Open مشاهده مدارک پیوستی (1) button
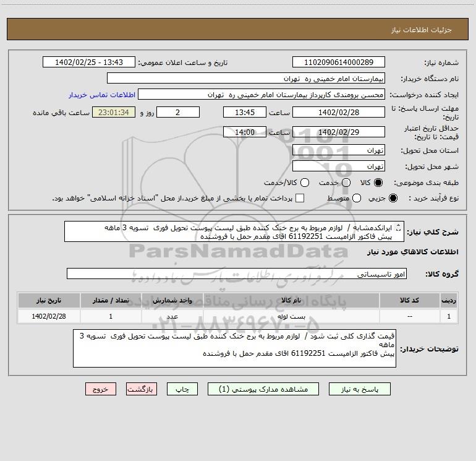The width and height of the screenshot is (476, 461). pyautogui.click(x=263, y=389)
